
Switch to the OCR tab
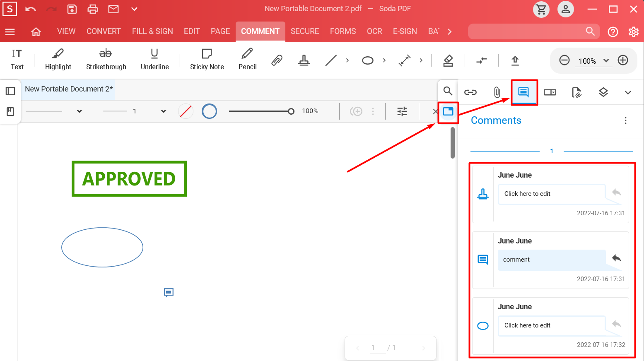(x=374, y=31)
